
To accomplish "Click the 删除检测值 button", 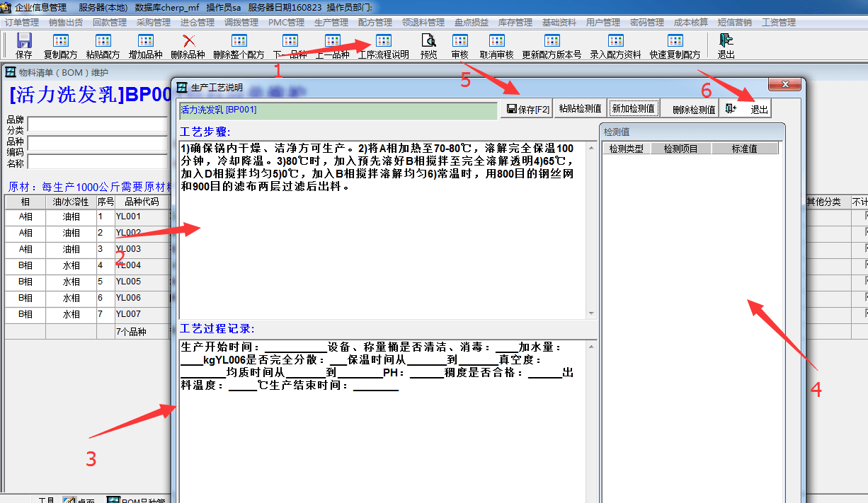I will pos(693,110).
